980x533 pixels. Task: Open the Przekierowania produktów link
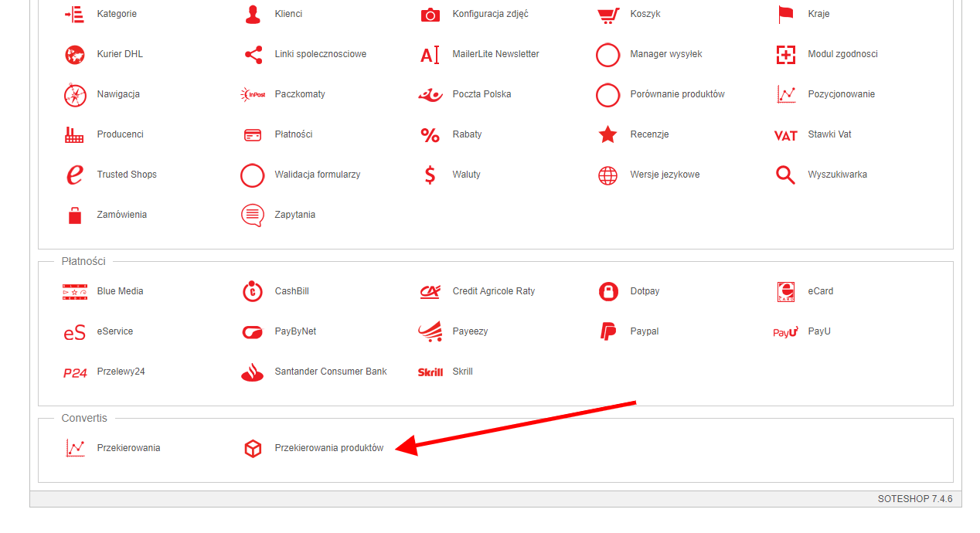click(x=329, y=448)
